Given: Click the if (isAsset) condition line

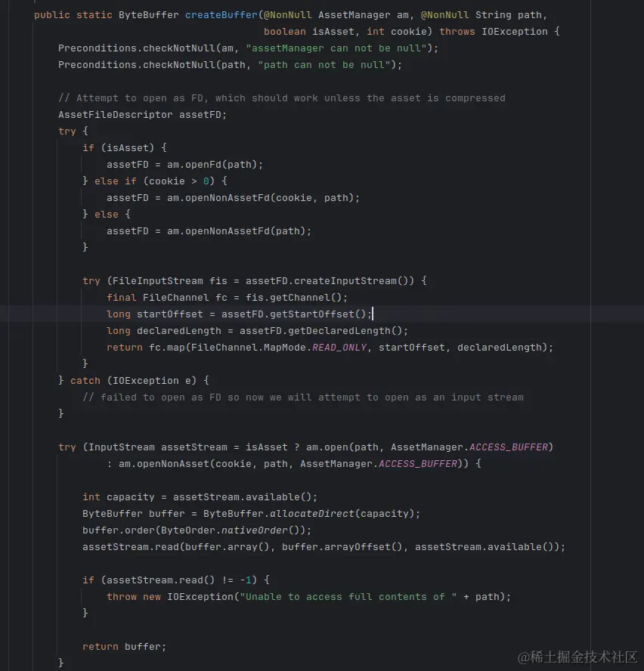Looking at the screenshot, I should click(125, 148).
